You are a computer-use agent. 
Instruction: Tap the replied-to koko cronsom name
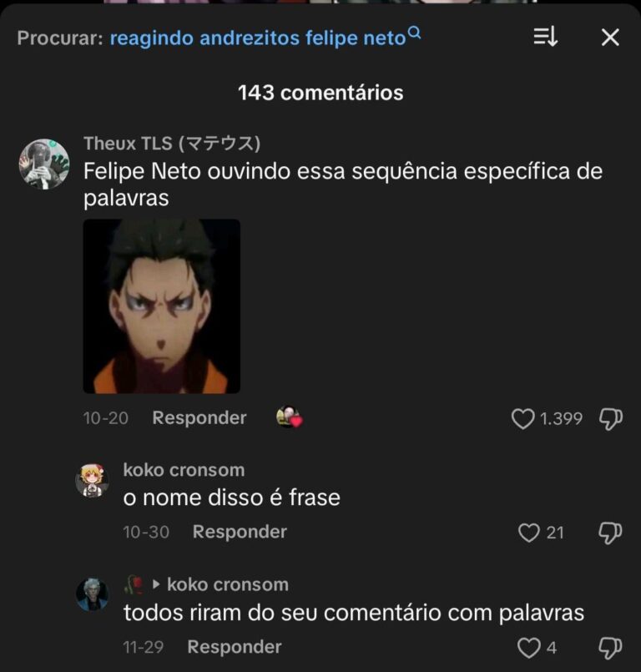tap(228, 584)
